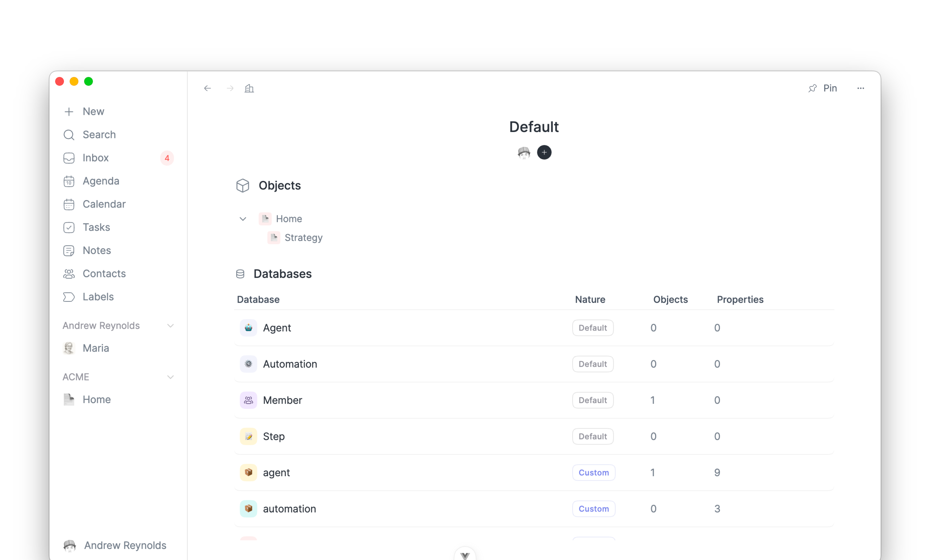Viewport: 930px width, 560px height.
Task: Pin this page
Action: click(x=823, y=88)
